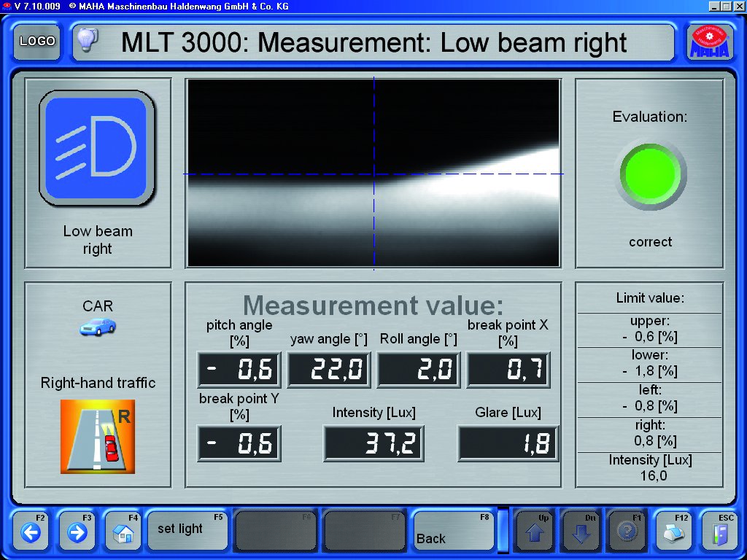Click the blue car vehicle type icon
Viewport: 747px width, 560px height.
(x=98, y=327)
